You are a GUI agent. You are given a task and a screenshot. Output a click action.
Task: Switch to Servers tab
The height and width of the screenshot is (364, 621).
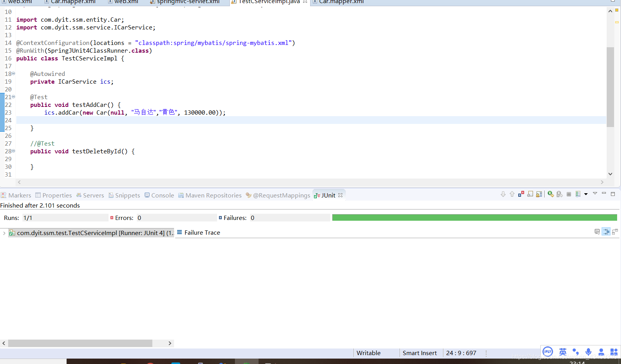click(90, 195)
